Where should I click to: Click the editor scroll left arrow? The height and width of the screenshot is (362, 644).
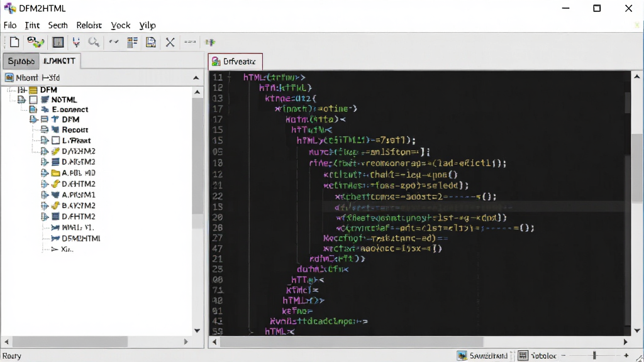[x=214, y=341]
